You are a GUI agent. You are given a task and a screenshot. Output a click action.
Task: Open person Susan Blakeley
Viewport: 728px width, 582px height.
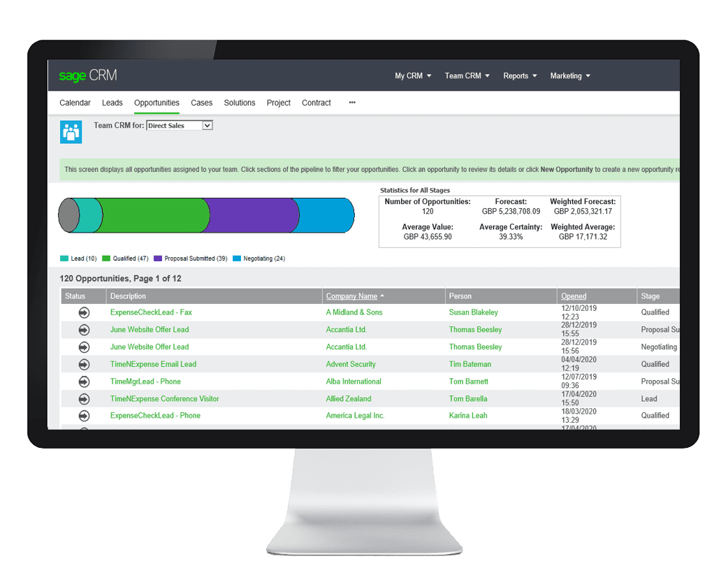[473, 312]
